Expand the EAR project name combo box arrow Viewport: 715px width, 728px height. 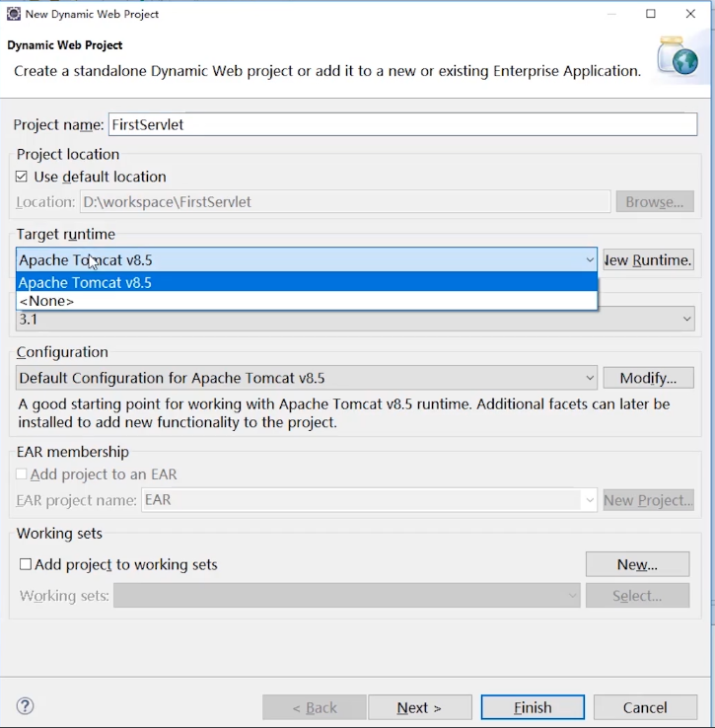pyautogui.click(x=590, y=500)
